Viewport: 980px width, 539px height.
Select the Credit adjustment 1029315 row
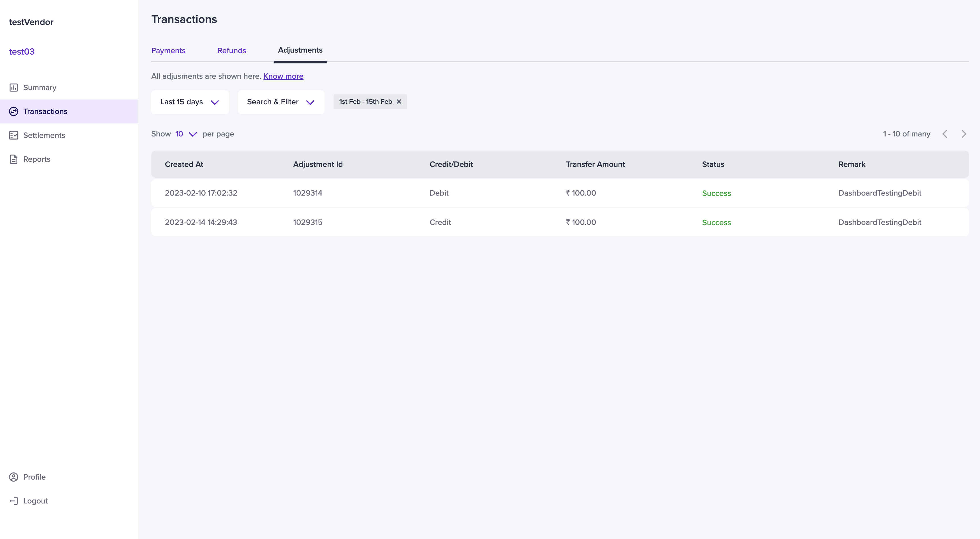[307, 223]
